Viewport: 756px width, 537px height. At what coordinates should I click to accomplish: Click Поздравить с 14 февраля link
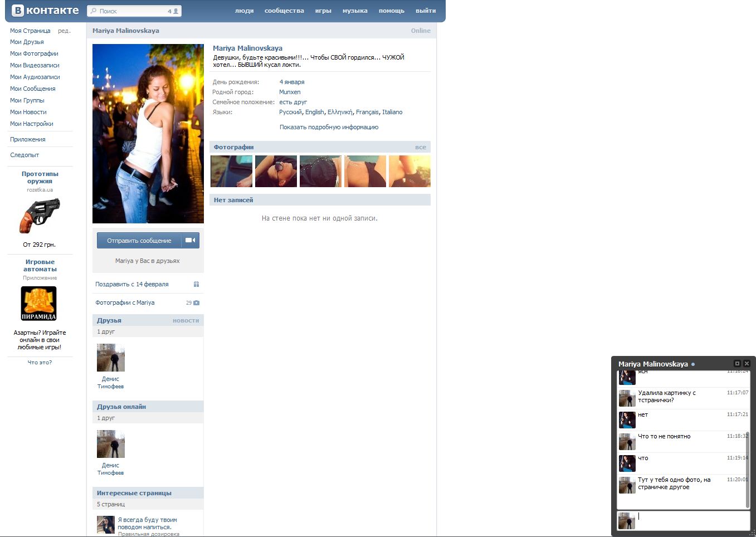point(131,284)
